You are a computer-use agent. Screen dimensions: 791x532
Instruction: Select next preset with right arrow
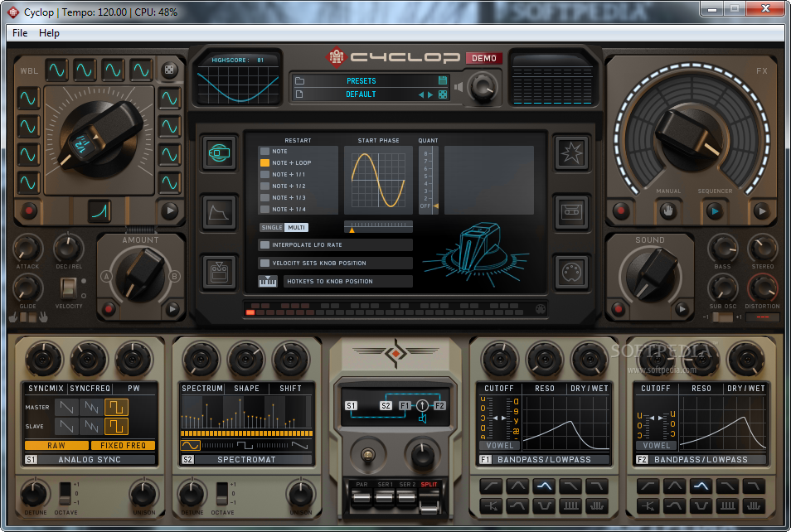(x=430, y=94)
